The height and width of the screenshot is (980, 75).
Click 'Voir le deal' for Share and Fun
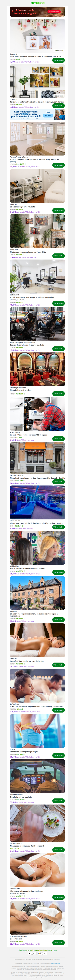click(x=58, y=527)
